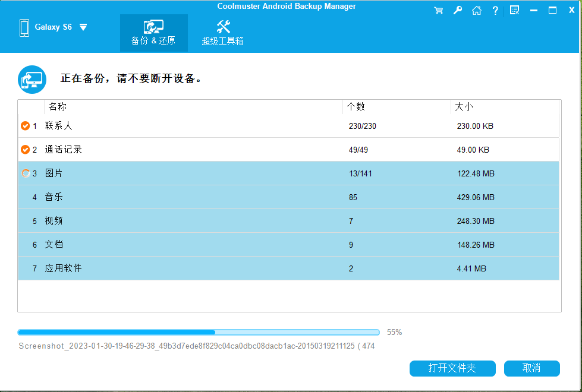Click the 148.26 MB size cell
The width and height of the screenshot is (582, 392).
[x=476, y=245]
